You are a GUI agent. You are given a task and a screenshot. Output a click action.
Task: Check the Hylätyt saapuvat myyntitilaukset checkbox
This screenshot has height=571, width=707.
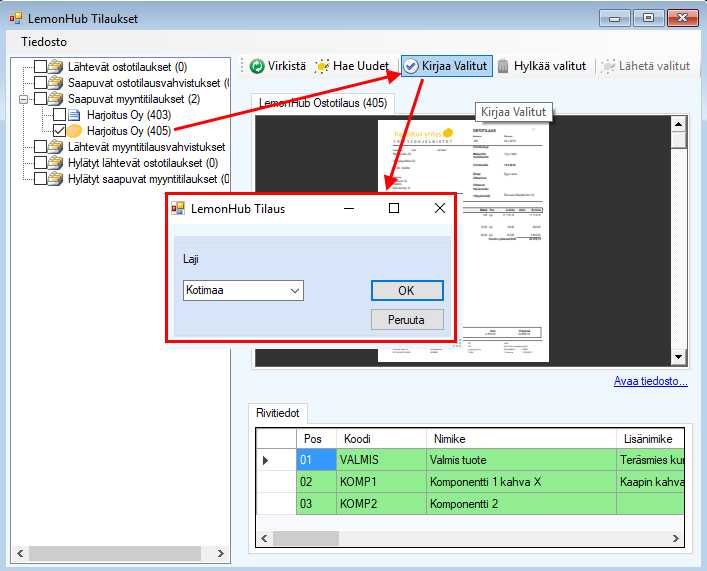(41, 179)
